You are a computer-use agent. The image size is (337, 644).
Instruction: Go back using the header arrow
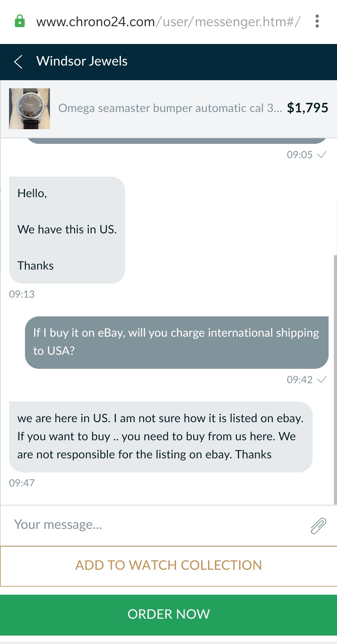click(18, 61)
